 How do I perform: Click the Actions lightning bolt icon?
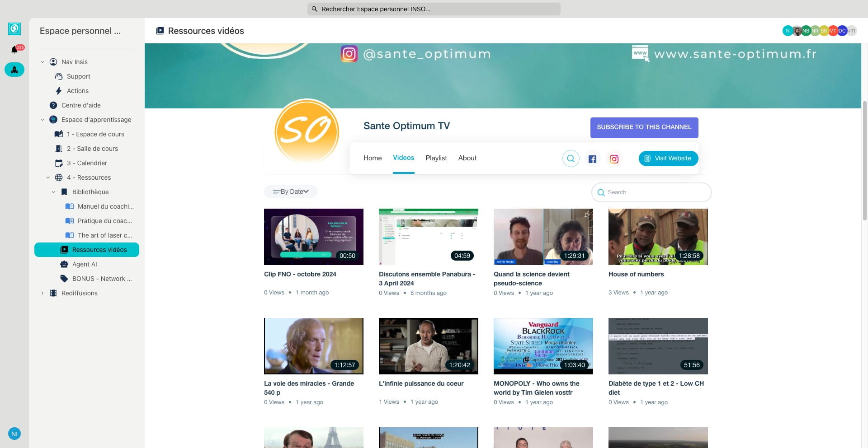pos(59,91)
